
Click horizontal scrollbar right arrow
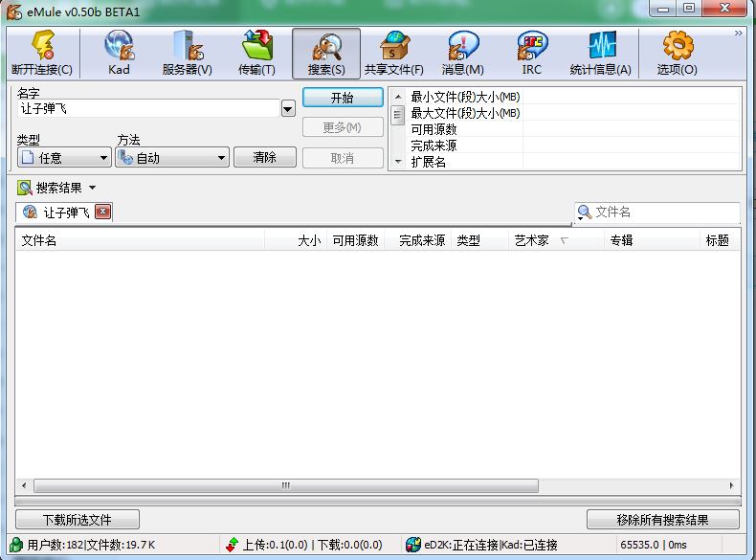point(732,485)
